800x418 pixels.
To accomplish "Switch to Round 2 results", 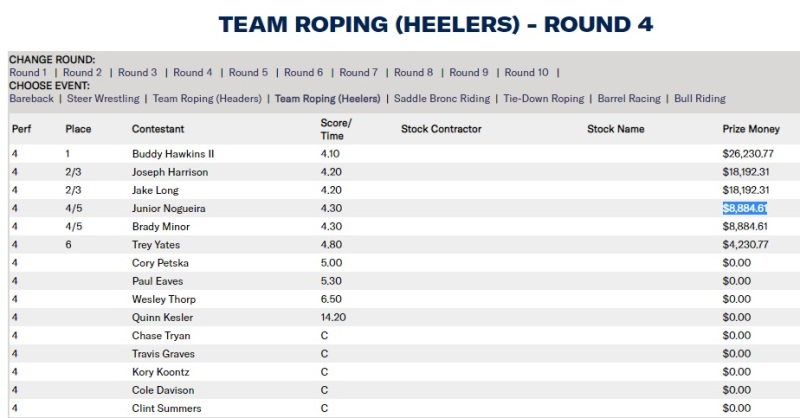I will coord(83,73).
